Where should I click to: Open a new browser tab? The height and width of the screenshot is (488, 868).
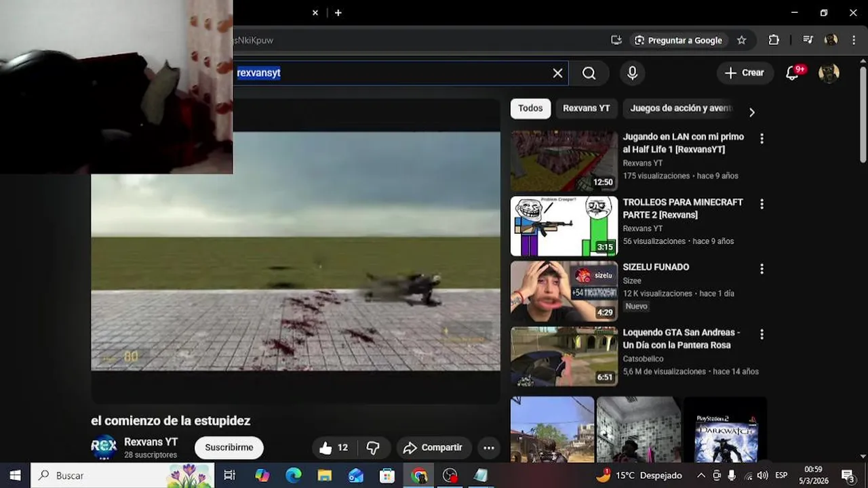tap(338, 13)
